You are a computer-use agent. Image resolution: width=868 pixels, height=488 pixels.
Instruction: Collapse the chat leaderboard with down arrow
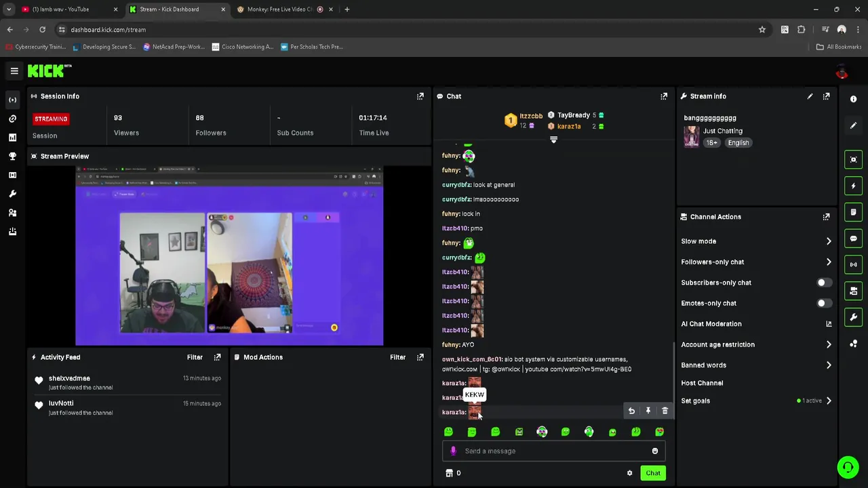[553, 140]
